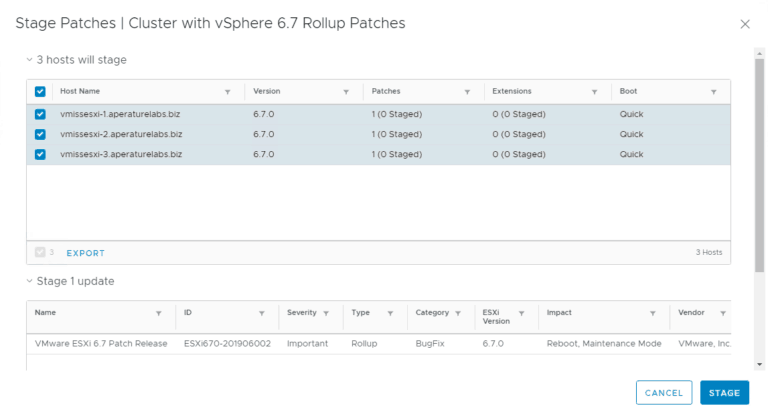Open the Version column filter icon
The image size is (768, 420).
(346, 92)
